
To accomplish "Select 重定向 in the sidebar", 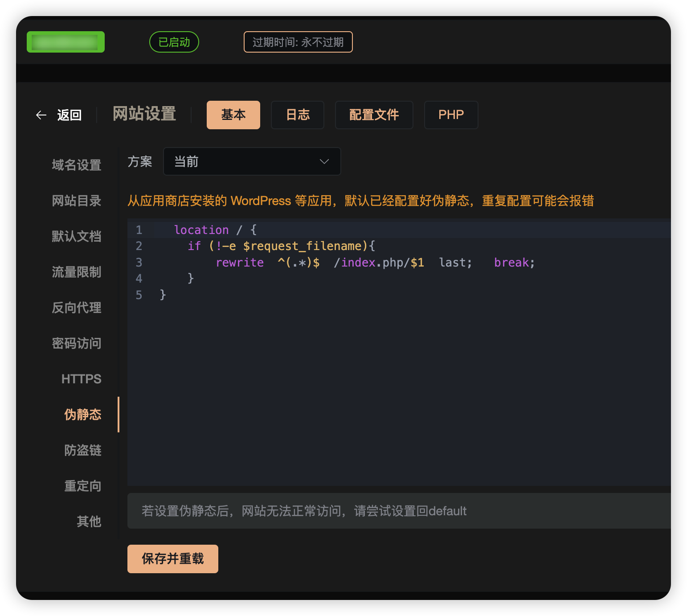I will pos(83,486).
